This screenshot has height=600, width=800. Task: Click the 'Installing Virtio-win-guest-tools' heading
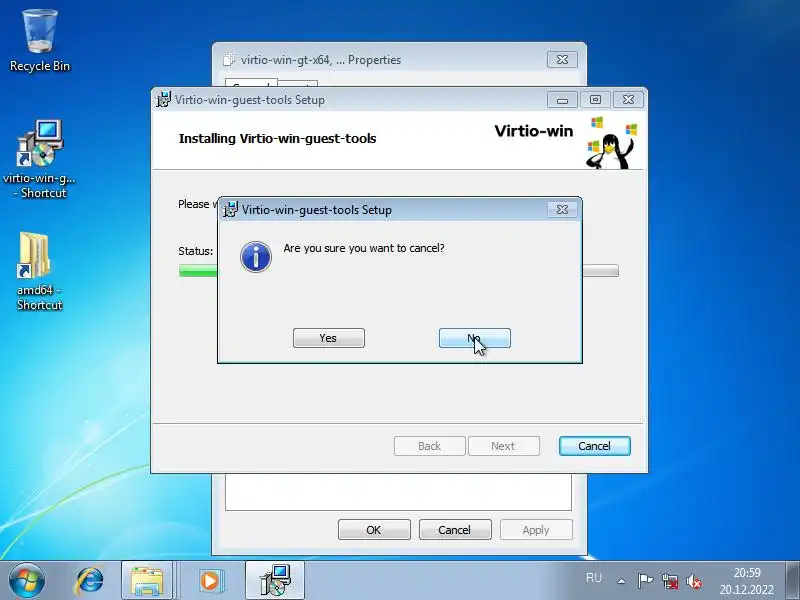(278, 138)
